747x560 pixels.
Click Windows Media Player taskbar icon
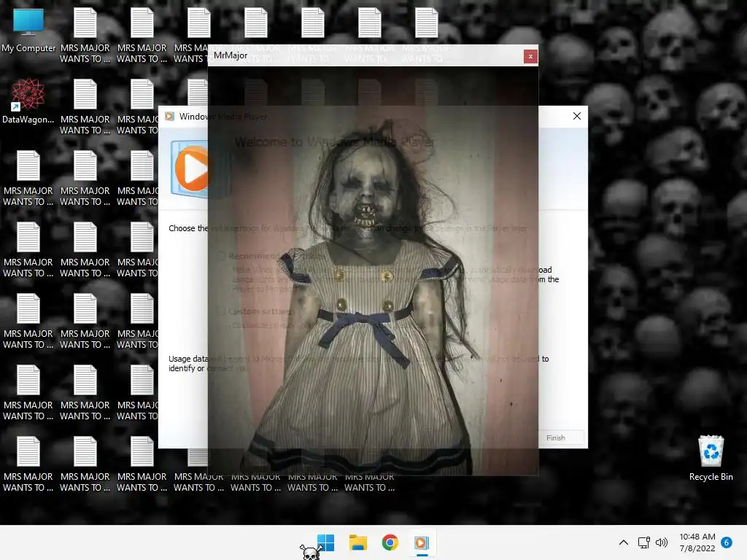click(x=422, y=542)
